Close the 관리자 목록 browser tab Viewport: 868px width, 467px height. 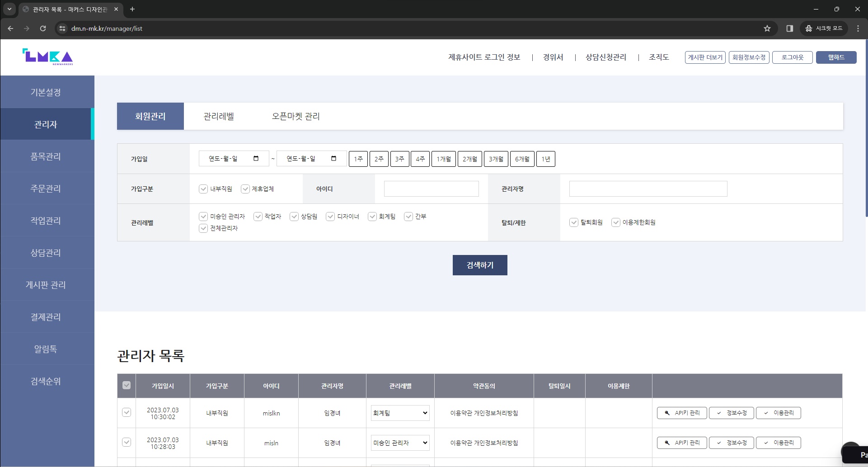116,9
